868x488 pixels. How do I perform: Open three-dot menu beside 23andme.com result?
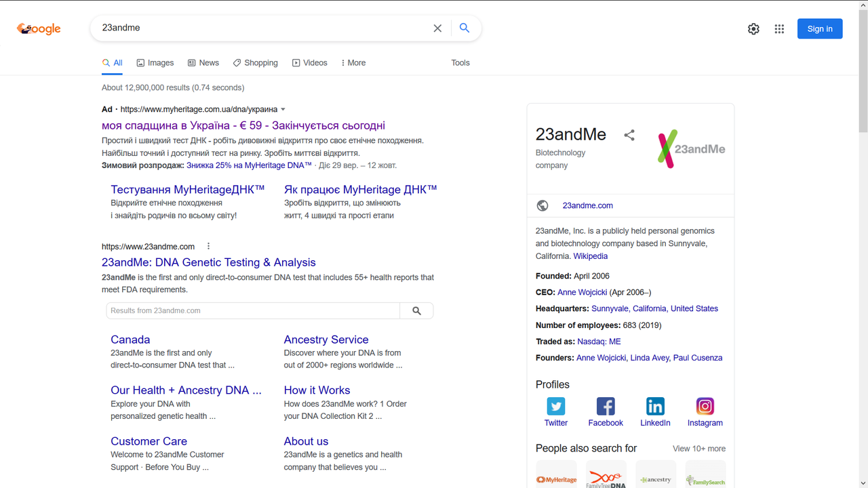tap(208, 246)
